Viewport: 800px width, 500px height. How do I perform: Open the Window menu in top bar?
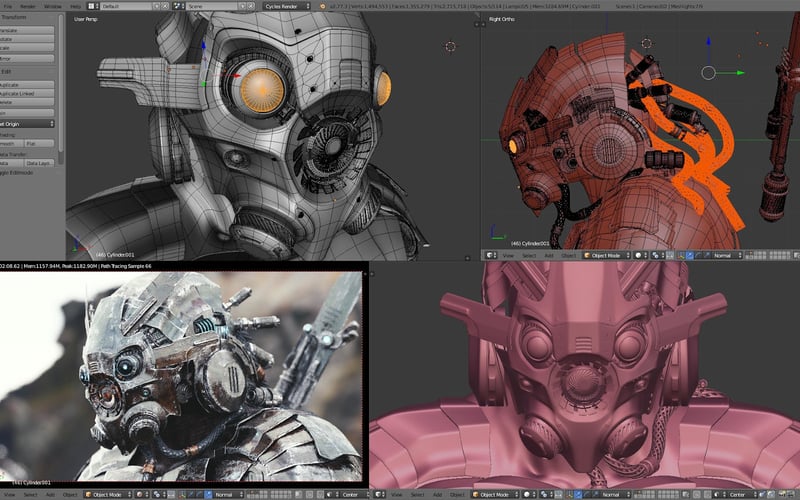click(x=53, y=6)
